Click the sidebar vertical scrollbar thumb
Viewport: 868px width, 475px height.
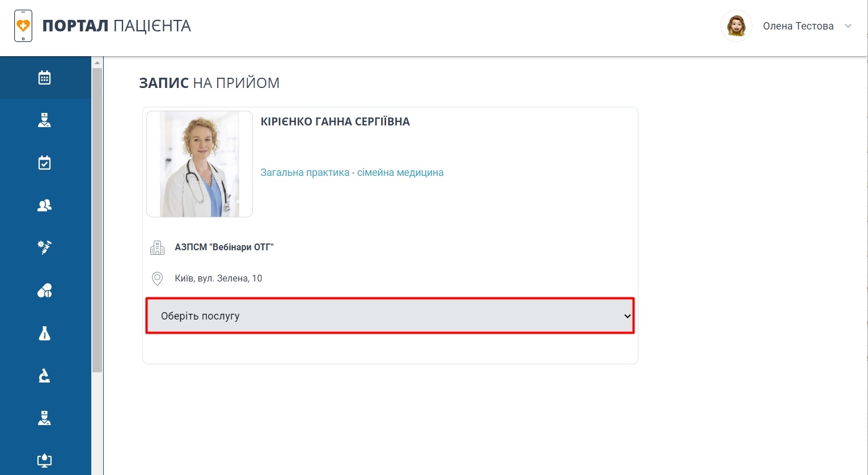[x=97, y=220]
